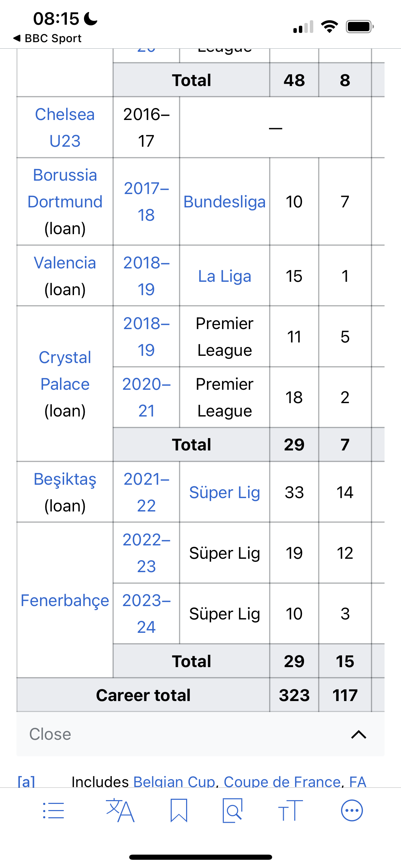Bookmark this page with the bookmark icon
Viewport: 401px width, 868px height.
pyautogui.click(x=179, y=810)
